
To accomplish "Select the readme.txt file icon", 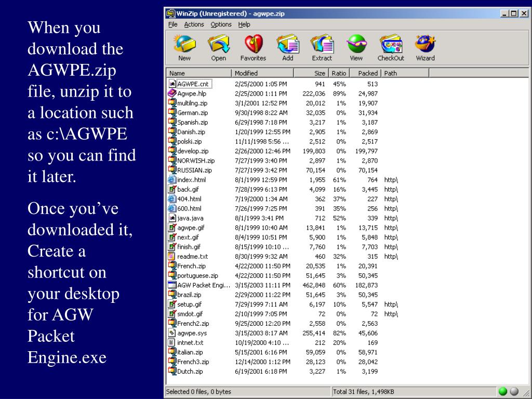I will (x=172, y=257).
